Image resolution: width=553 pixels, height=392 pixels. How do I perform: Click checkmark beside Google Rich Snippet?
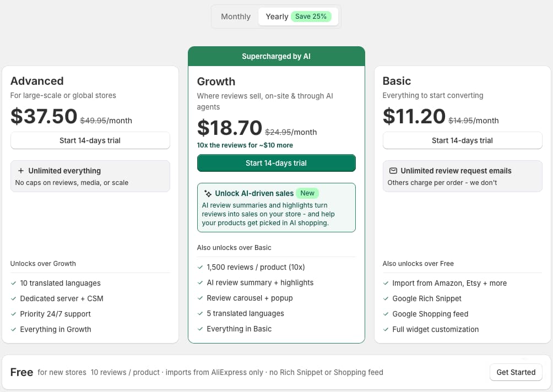pyautogui.click(x=386, y=298)
